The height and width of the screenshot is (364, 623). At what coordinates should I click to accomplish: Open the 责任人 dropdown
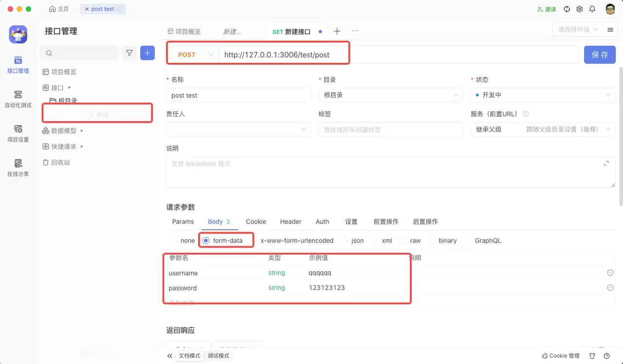click(x=238, y=129)
